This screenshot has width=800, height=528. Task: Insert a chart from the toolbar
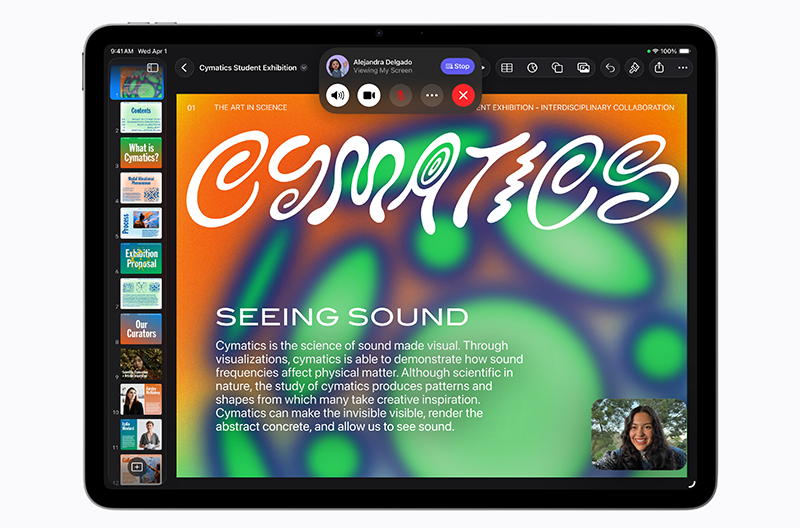coord(532,68)
